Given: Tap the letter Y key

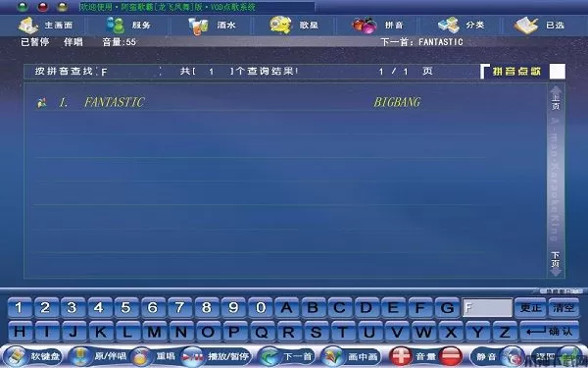Looking at the screenshot, I should (477, 332).
